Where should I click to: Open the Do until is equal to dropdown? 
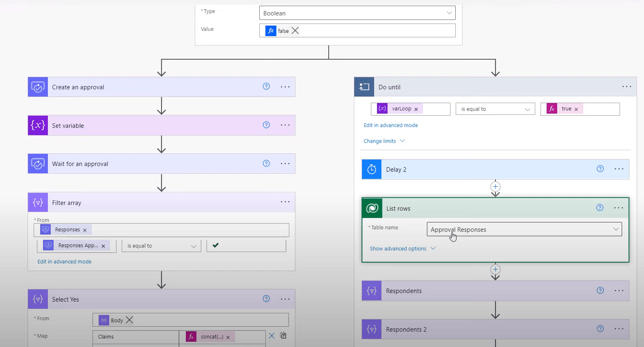(x=495, y=109)
